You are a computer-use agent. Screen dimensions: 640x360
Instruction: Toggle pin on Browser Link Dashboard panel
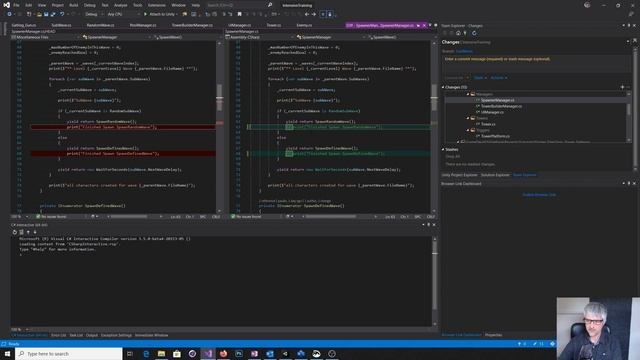point(629,184)
